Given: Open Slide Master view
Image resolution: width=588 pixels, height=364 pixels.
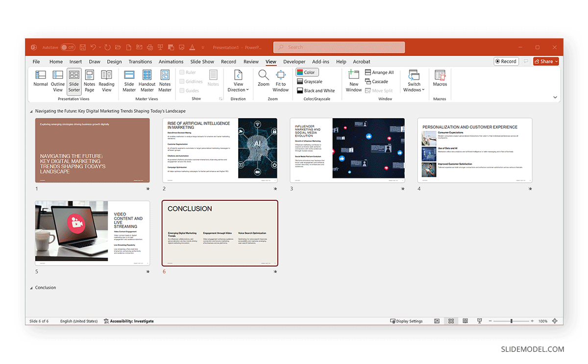Looking at the screenshot, I should [129, 80].
